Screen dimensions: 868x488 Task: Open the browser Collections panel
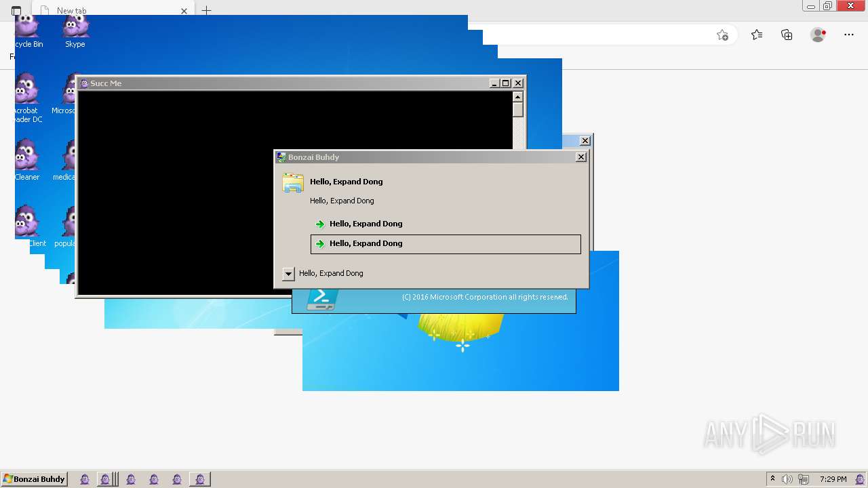coord(787,35)
